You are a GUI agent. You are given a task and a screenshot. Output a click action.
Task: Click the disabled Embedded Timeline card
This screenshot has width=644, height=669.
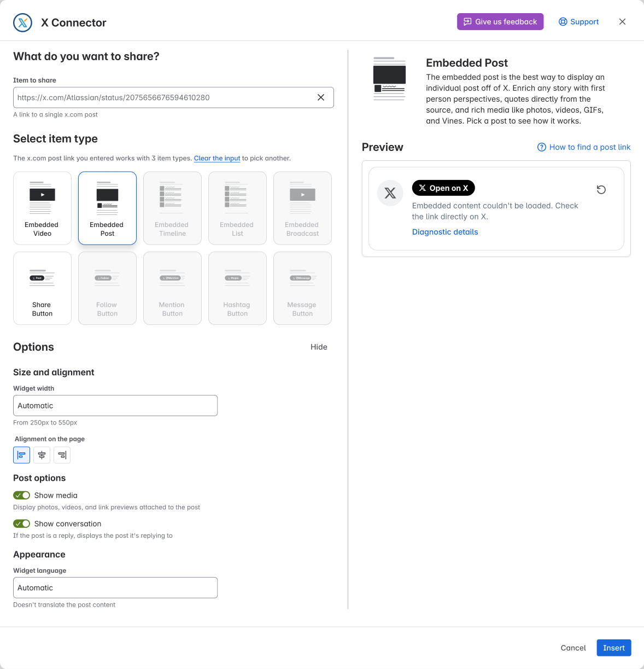[x=172, y=208]
